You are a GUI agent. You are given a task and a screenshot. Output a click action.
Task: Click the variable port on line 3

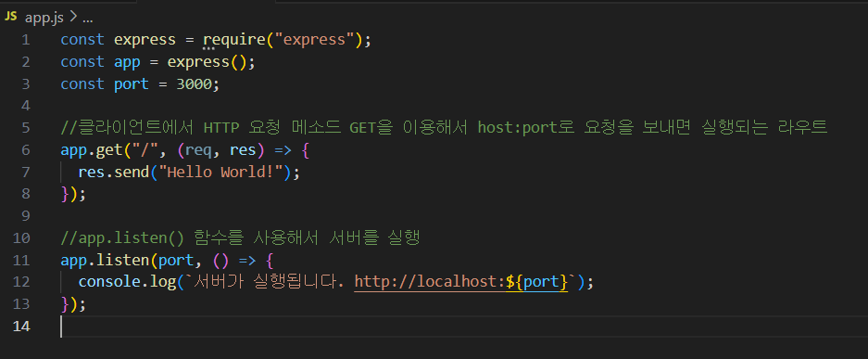[132, 84]
